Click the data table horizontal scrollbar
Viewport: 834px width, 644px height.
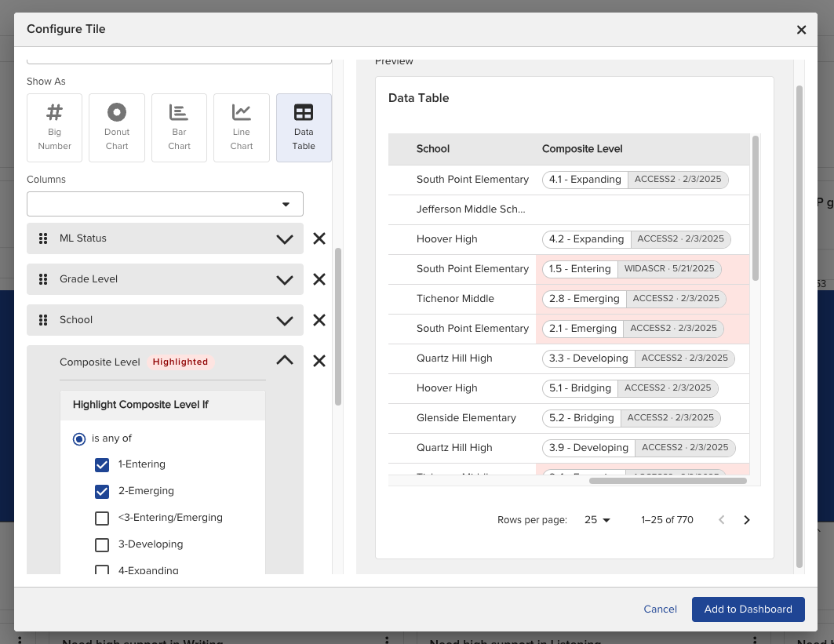click(x=668, y=481)
